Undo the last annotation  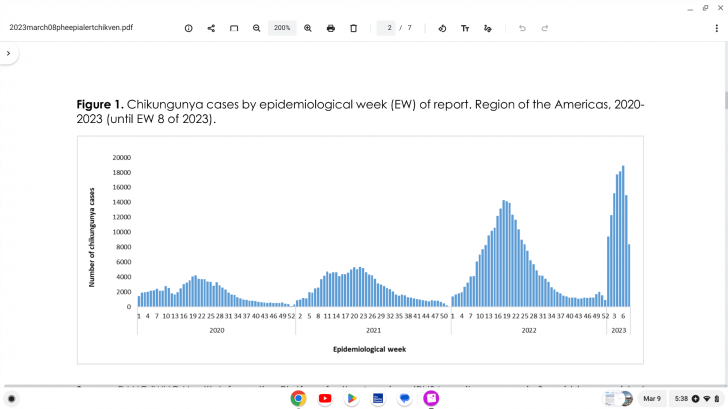click(x=522, y=28)
